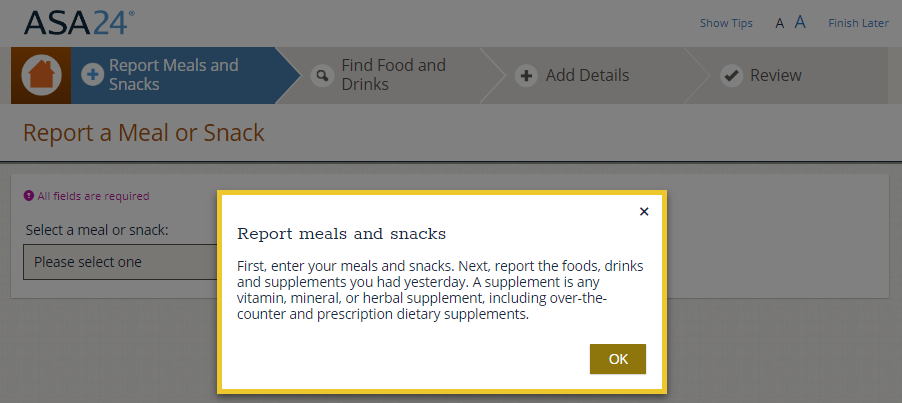Open the 'Please select one' dropdown
The height and width of the screenshot is (403, 902).
120,262
